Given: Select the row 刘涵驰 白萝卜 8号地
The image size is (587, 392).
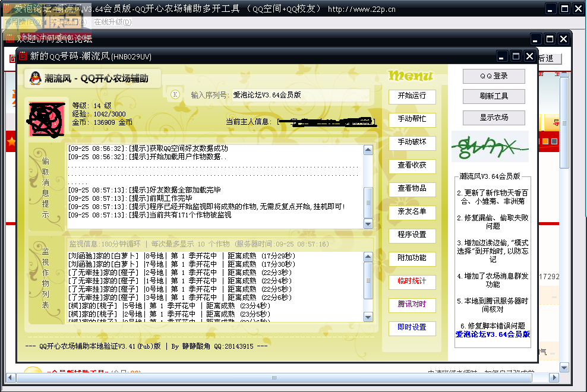Looking at the screenshot, I should [182, 256].
